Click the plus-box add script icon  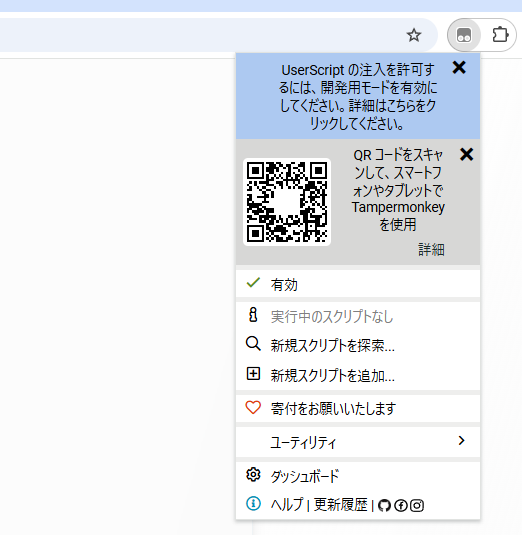[253, 374]
